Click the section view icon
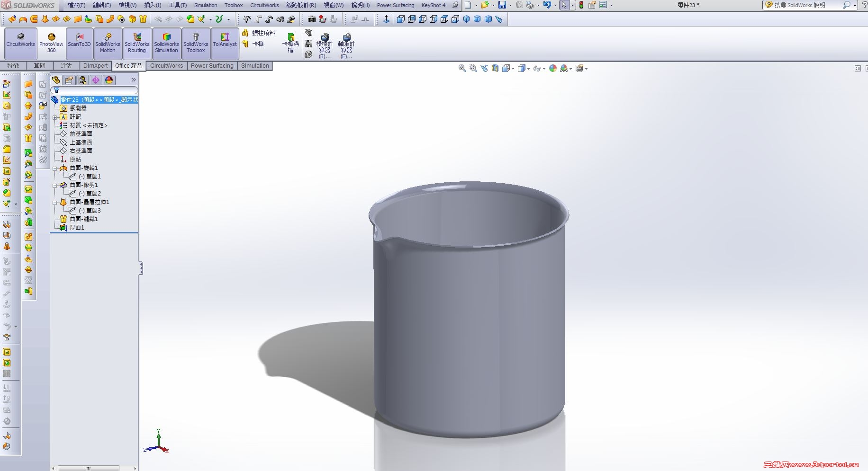The width and height of the screenshot is (868, 471). pos(495,68)
